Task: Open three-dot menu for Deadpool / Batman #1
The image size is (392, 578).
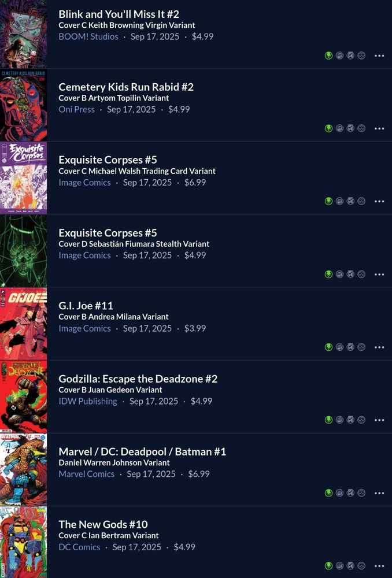Action: click(x=379, y=493)
